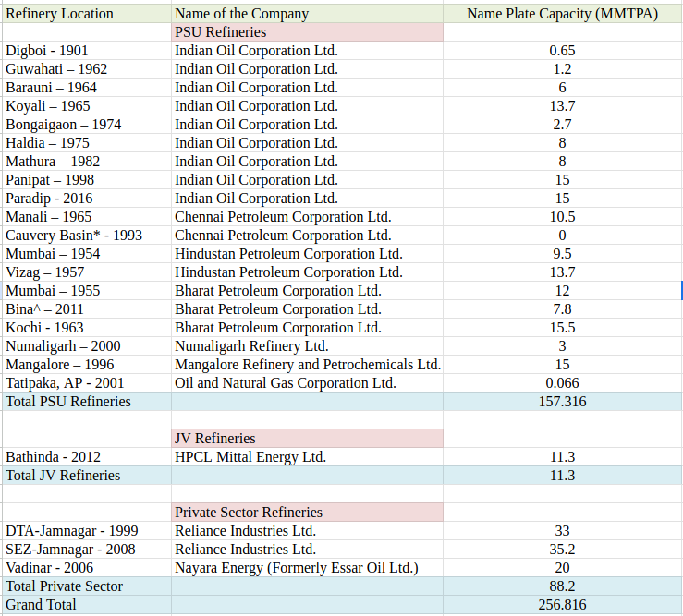Select 'Nayara Energy (Formerly Essar Oil Ltd.)' cell
The image size is (683, 616).
click(x=307, y=568)
